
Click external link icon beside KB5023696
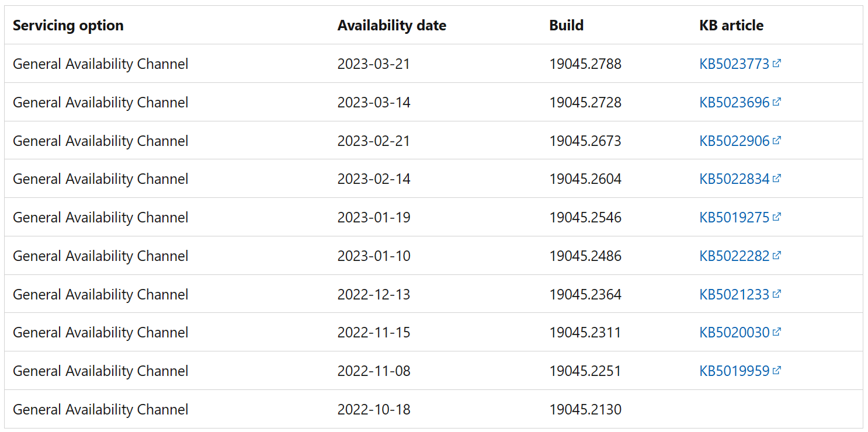coord(776,102)
